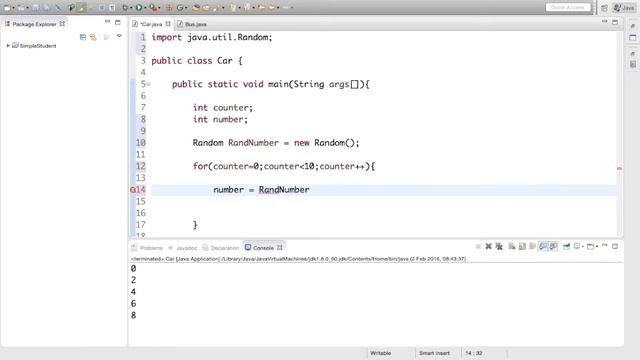
Task: Toggle Show Console When Standard Out Changes
Action: pyautogui.click(x=543, y=247)
